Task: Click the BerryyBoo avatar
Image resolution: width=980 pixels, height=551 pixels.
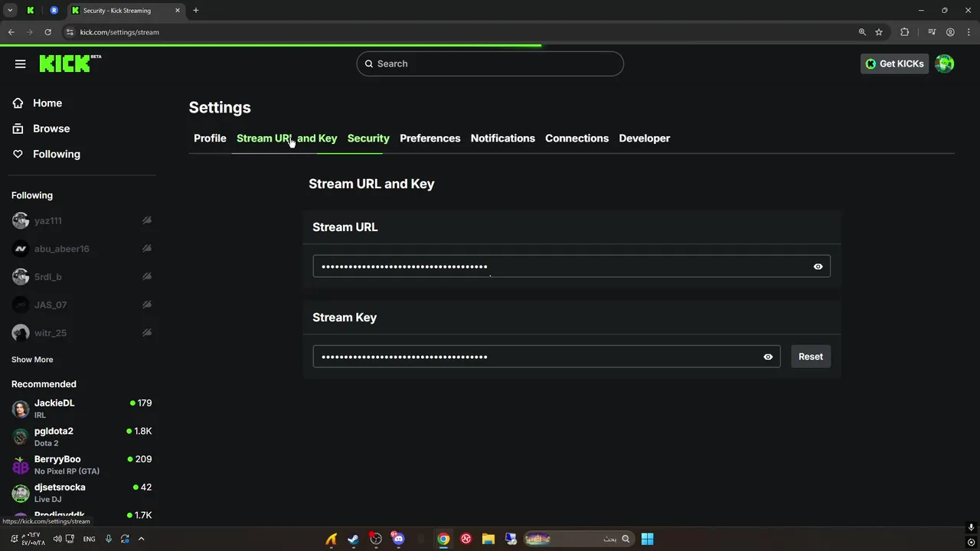Action: (x=21, y=465)
